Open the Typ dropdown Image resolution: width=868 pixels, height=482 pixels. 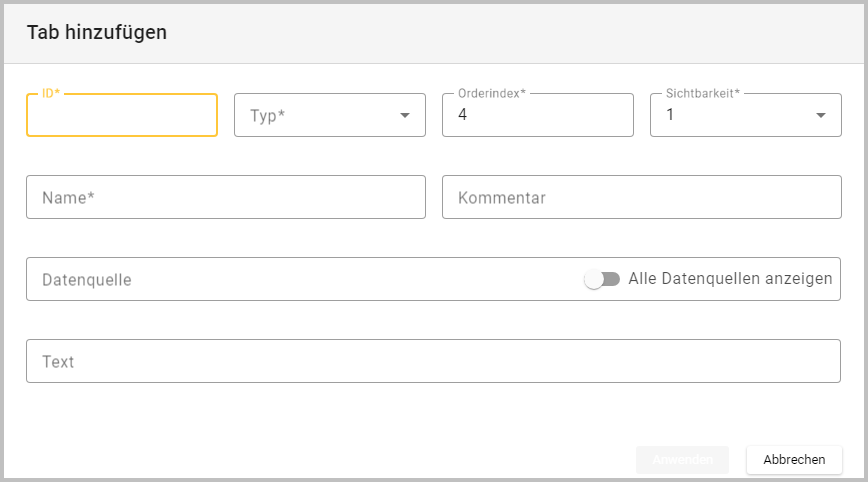(315, 116)
